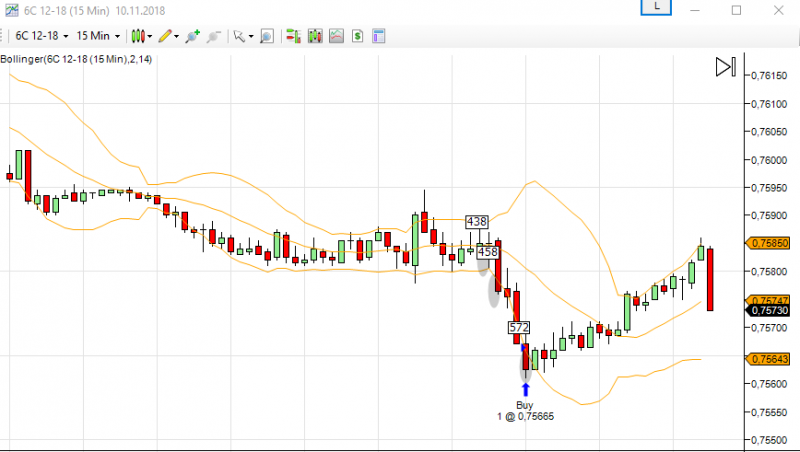Click the orange 0,75850 price marker
The height and width of the screenshot is (452, 800).
768,243
